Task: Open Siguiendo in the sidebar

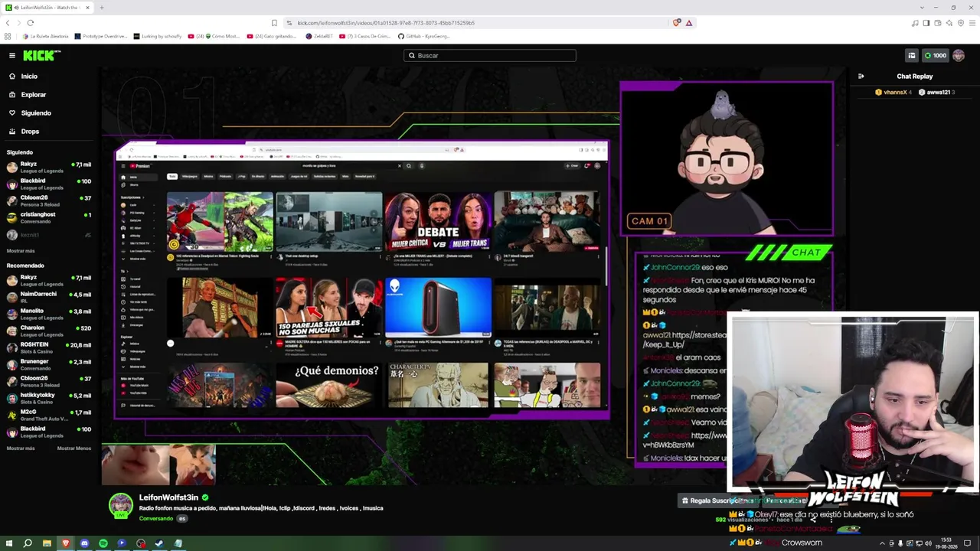Action: pyautogui.click(x=36, y=113)
